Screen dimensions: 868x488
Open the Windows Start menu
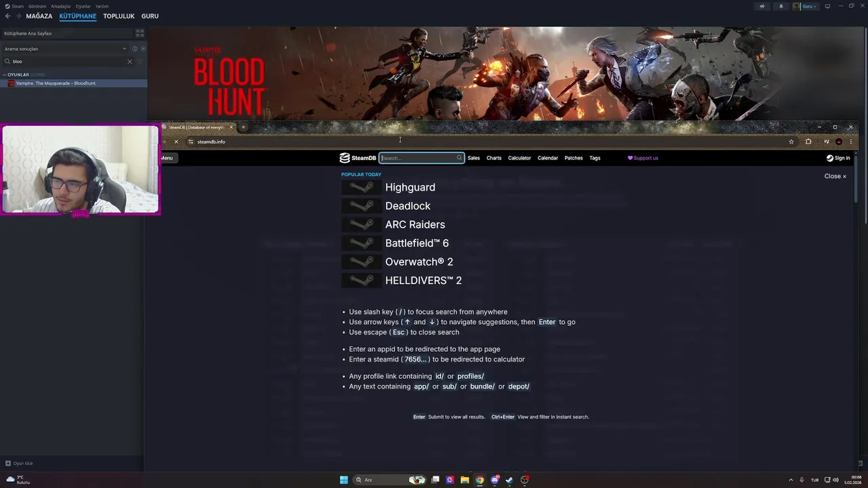pyautogui.click(x=344, y=480)
